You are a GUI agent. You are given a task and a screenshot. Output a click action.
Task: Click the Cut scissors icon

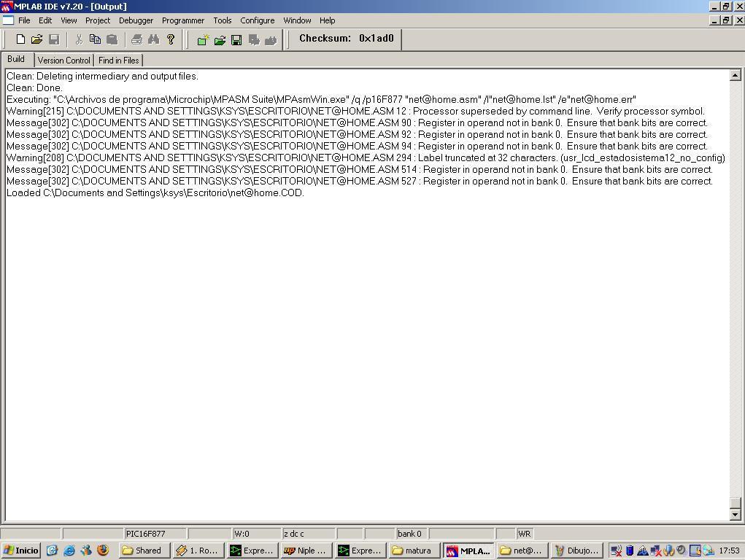coord(79,39)
